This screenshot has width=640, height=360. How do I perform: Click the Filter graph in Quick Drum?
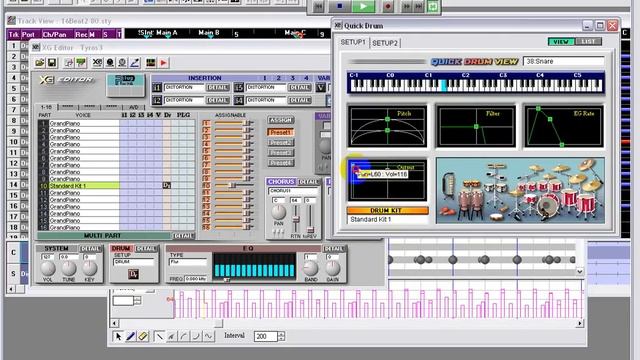476,126
